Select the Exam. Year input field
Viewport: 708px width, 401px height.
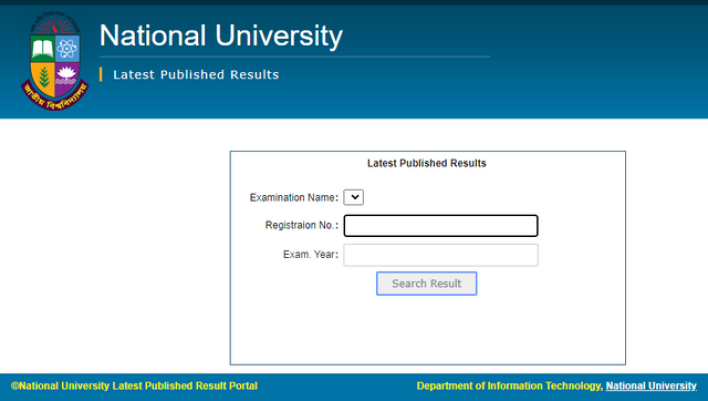pos(441,255)
